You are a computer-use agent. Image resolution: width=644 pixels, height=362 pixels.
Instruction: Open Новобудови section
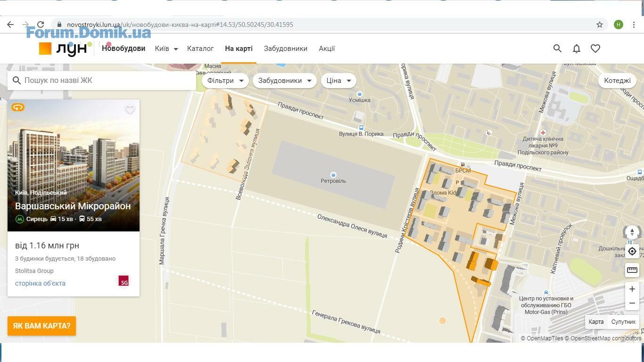124,48
